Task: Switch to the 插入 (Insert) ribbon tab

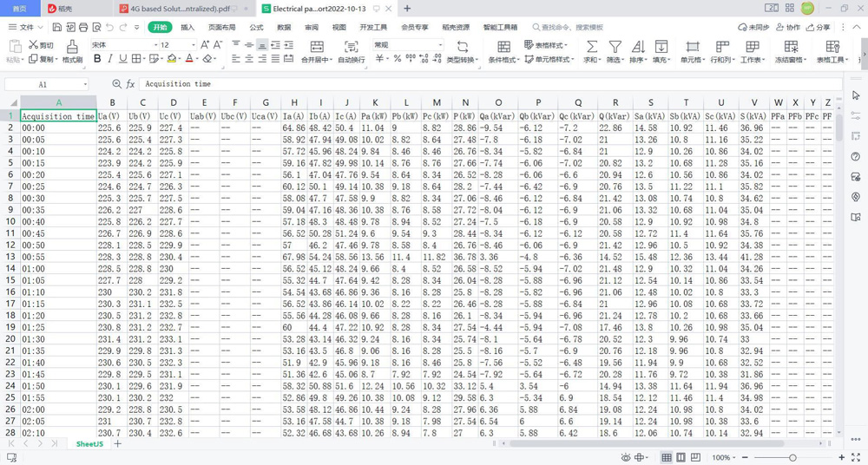Action: [187, 28]
